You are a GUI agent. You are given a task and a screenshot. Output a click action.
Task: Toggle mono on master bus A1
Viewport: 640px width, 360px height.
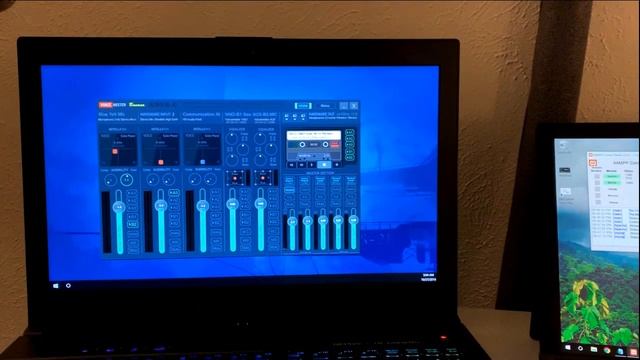(x=289, y=190)
